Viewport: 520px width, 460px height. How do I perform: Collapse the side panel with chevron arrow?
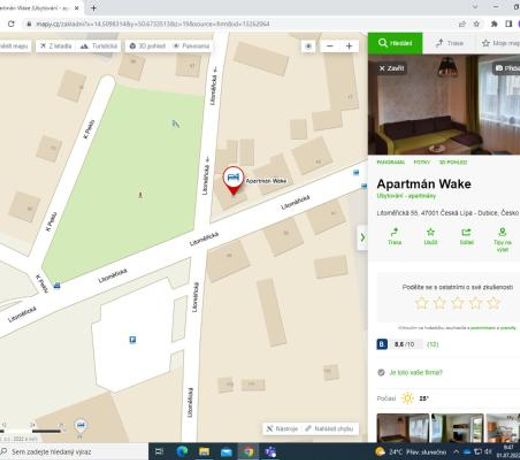point(363,237)
